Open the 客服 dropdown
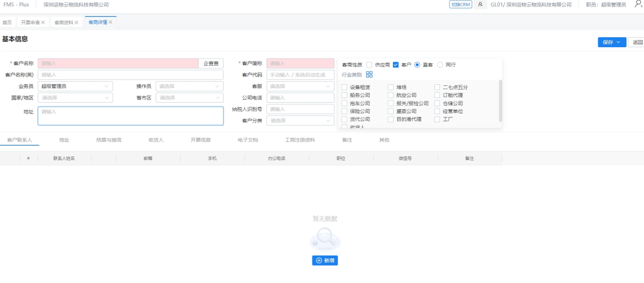This screenshot has height=283, width=644. [x=301, y=87]
